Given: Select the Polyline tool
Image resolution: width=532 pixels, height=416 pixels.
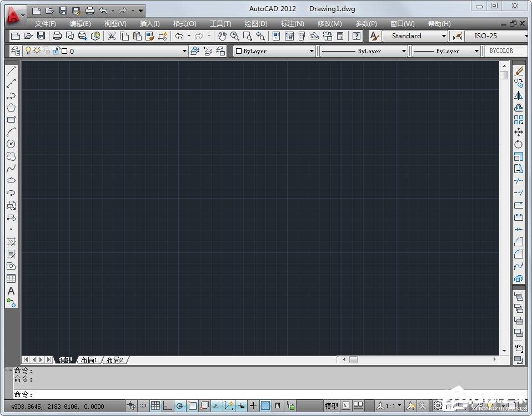Looking at the screenshot, I should click(x=11, y=95).
